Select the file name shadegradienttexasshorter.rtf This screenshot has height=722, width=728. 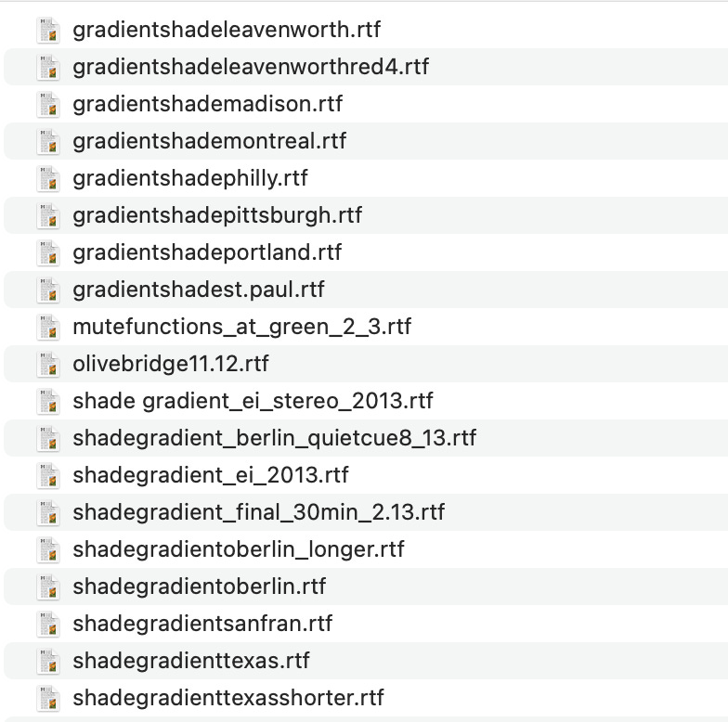[x=228, y=698]
